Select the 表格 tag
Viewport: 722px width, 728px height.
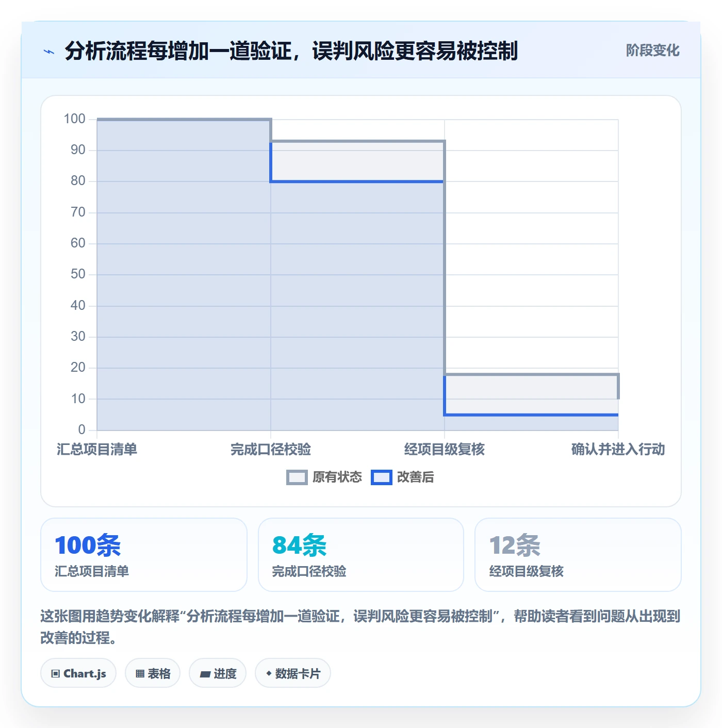click(x=153, y=673)
